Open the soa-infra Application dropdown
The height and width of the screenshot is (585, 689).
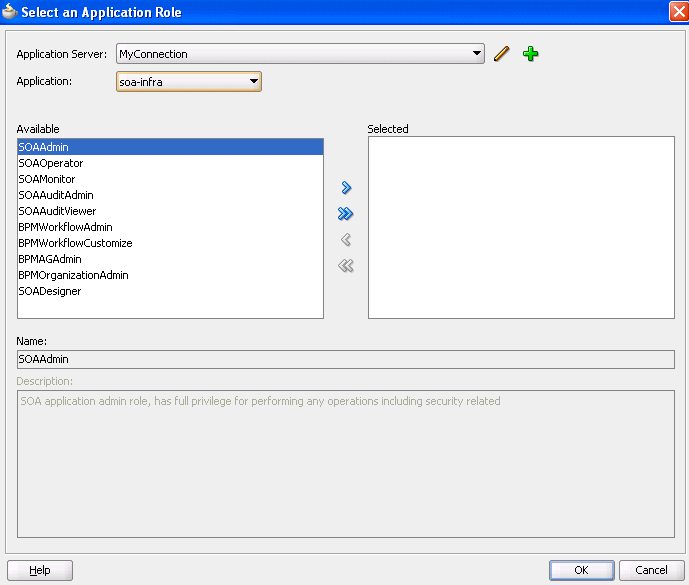[x=189, y=82]
